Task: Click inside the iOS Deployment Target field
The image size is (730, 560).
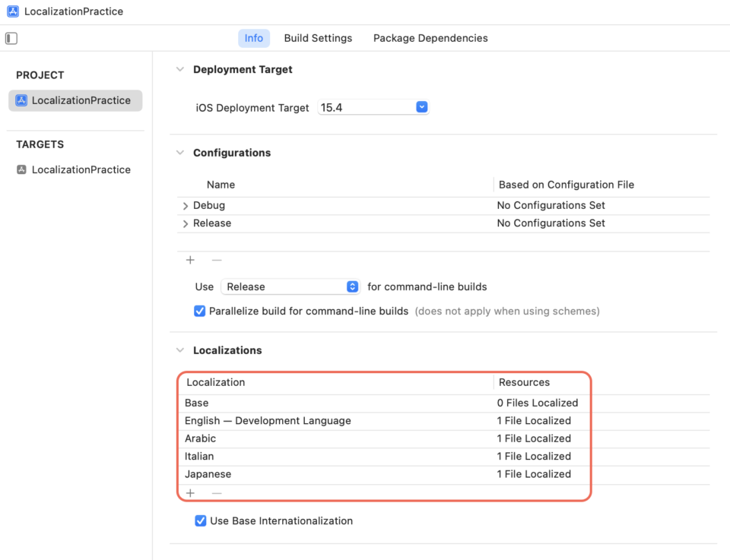Action: 365,107
